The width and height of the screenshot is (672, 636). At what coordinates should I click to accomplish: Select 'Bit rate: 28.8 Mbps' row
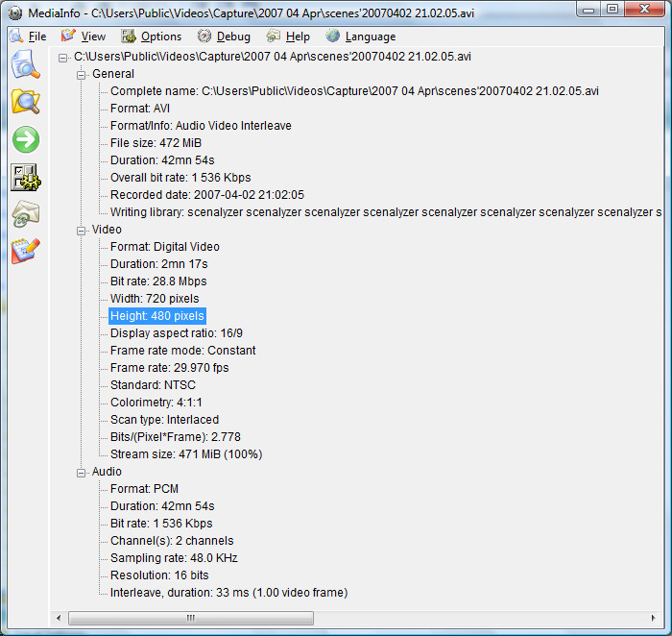pos(158,281)
